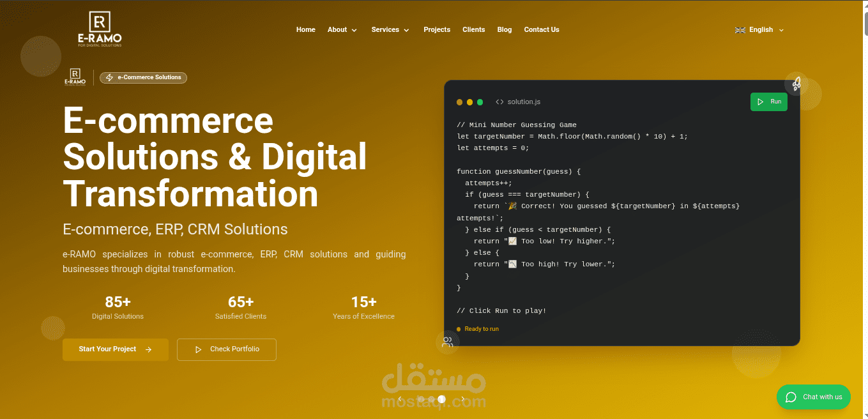This screenshot has height=419, width=868.
Task: Click the chat bubble icon on Chat with us
Action: click(790, 397)
